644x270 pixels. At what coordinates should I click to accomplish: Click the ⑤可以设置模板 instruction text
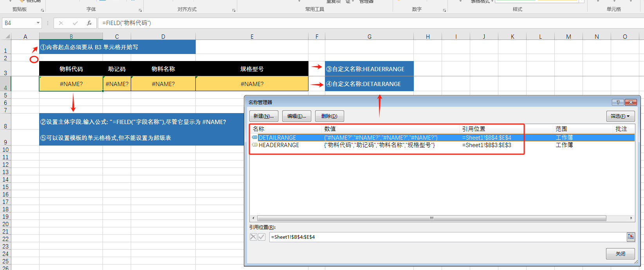pyautogui.click(x=106, y=138)
